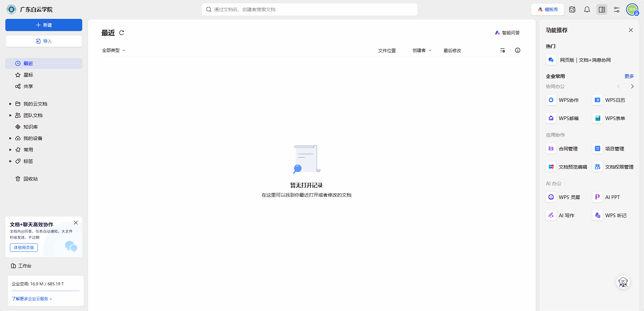The width and height of the screenshot is (644, 311).
Task: Click the info details icon in header
Action: tap(518, 51)
